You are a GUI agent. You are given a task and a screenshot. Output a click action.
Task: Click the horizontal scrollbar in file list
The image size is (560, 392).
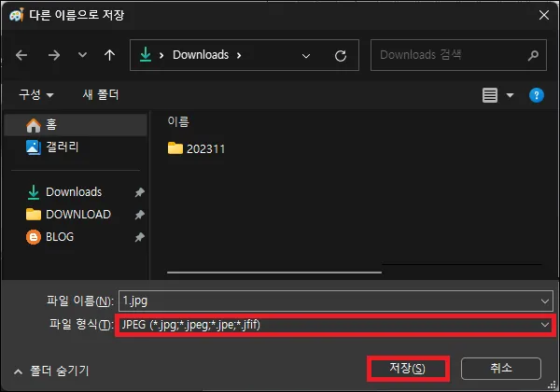(274, 273)
